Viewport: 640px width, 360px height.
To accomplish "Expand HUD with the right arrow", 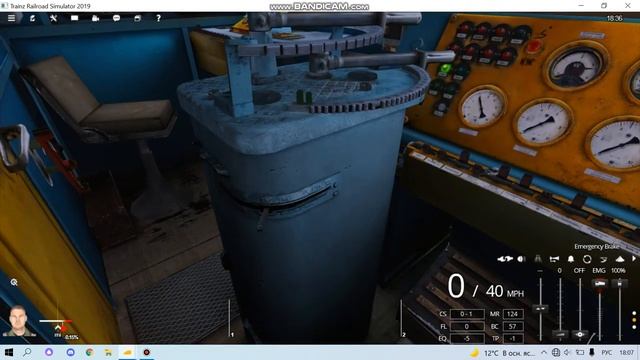I will pyautogui.click(x=634, y=259).
